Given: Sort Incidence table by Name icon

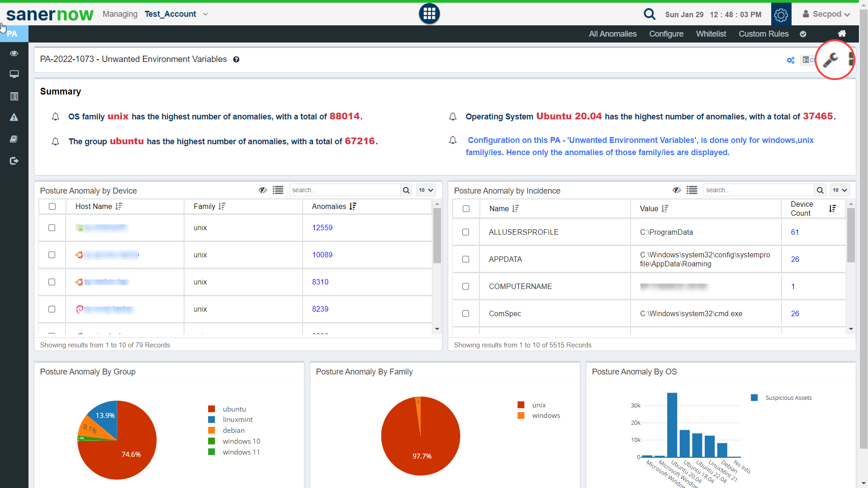Looking at the screenshot, I should pos(516,208).
